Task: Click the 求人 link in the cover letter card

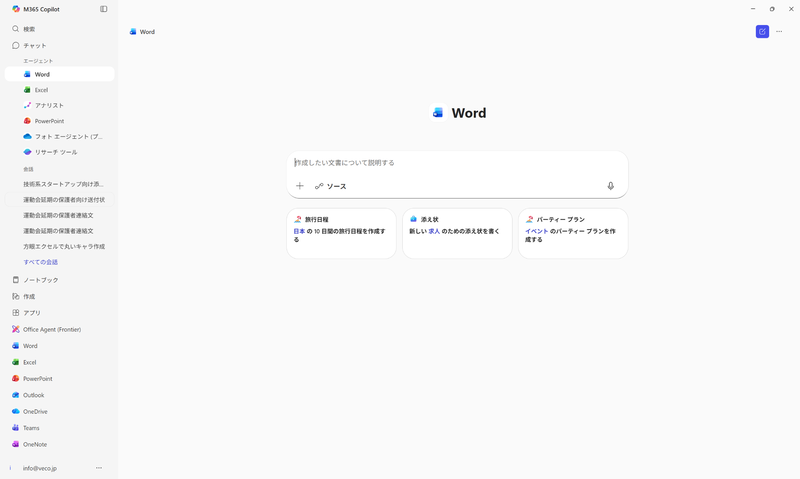Action: click(434, 231)
